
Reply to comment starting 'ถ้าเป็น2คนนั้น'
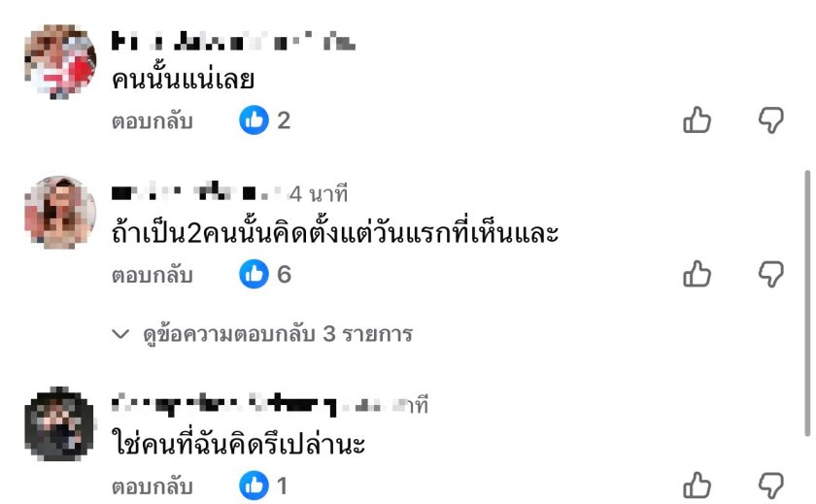point(152,275)
